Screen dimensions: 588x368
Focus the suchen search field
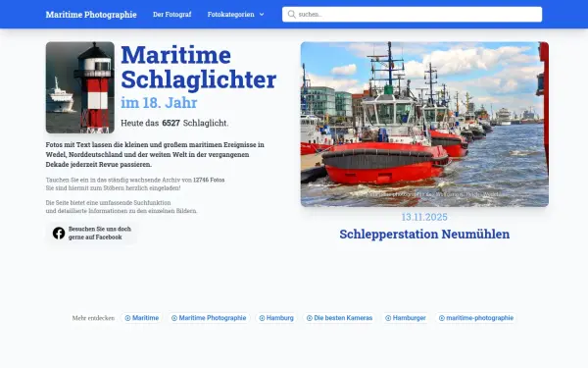click(413, 15)
